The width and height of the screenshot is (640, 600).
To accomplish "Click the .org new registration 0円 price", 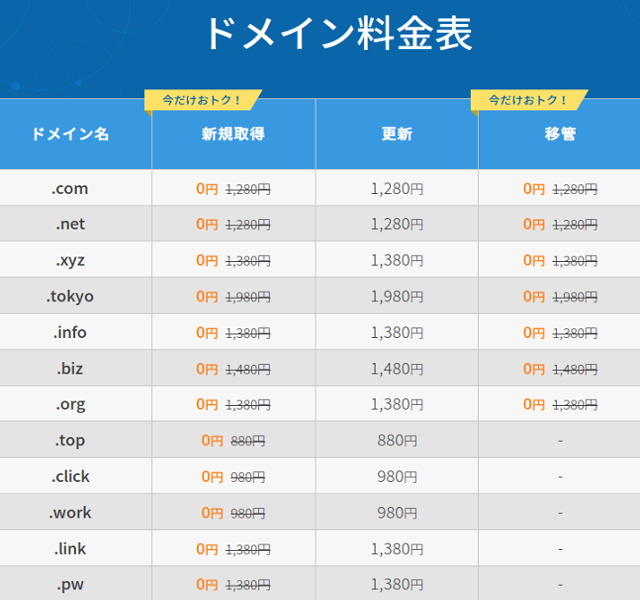I will pos(207,404).
